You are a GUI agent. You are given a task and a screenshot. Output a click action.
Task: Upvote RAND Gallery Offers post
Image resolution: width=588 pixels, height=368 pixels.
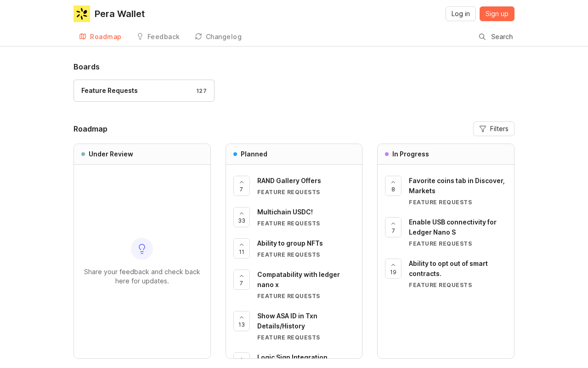pyautogui.click(x=242, y=186)
